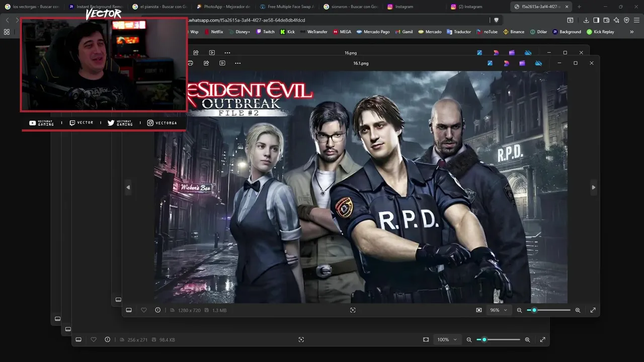This screenshot has height=362, width=644.
Task: Open Designer icon in 16.1.png window
Action: [x=506, y=63]
